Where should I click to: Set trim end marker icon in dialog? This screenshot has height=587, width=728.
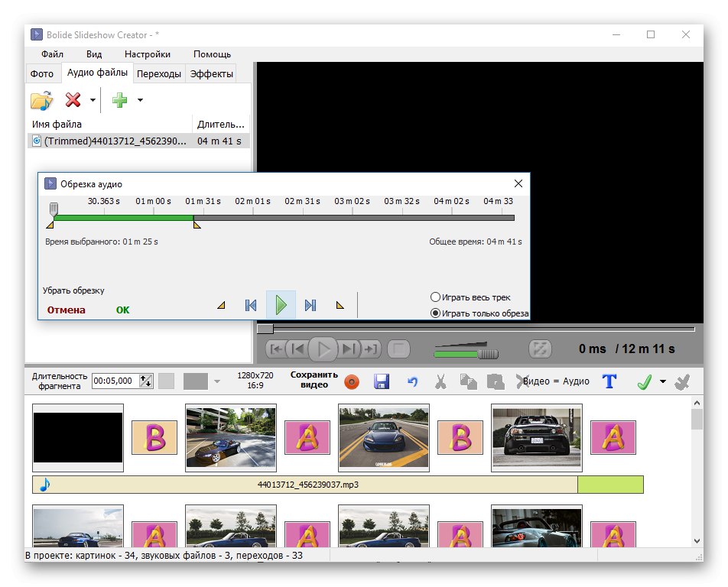[x=340, y=305]
